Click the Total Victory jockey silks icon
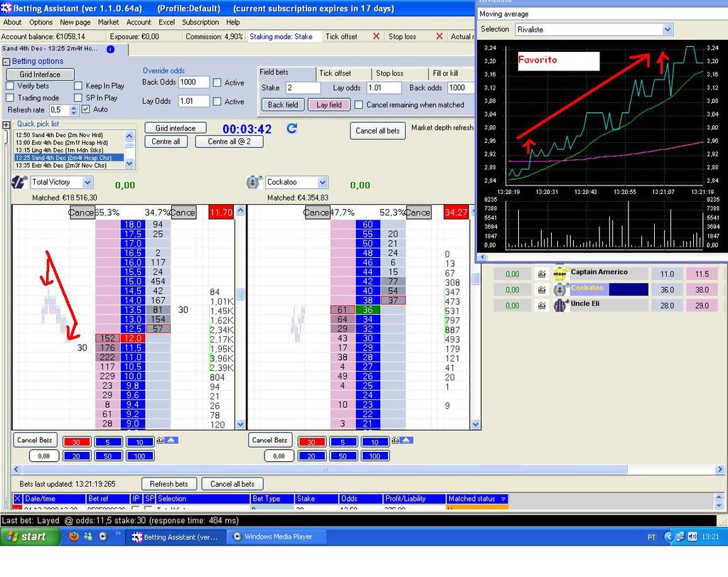This screenshot has height=577, width=728. pyautogui.click(x=19, y=182)
